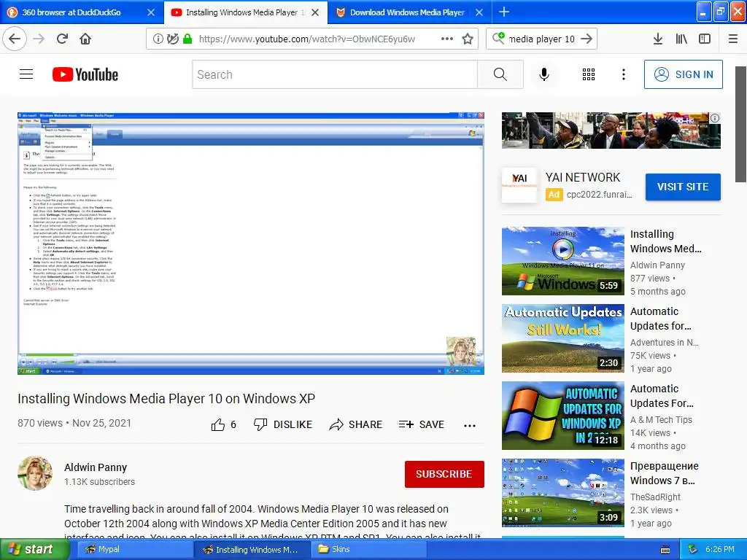Click the on-screen keyboard tray icon
The height and width of the screenshot is (560, 747).
point(665,550)
